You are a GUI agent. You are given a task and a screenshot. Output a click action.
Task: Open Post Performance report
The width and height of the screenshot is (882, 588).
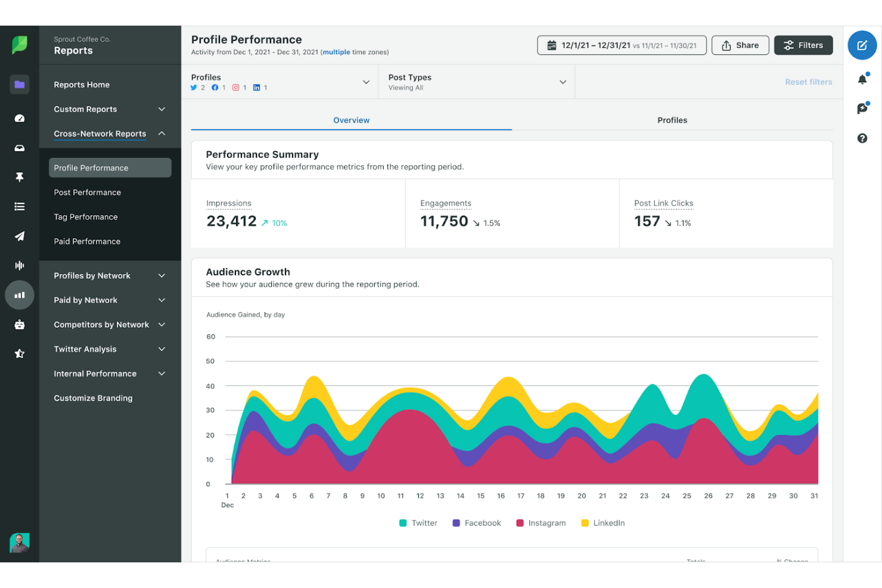click(x=88, y=192)
